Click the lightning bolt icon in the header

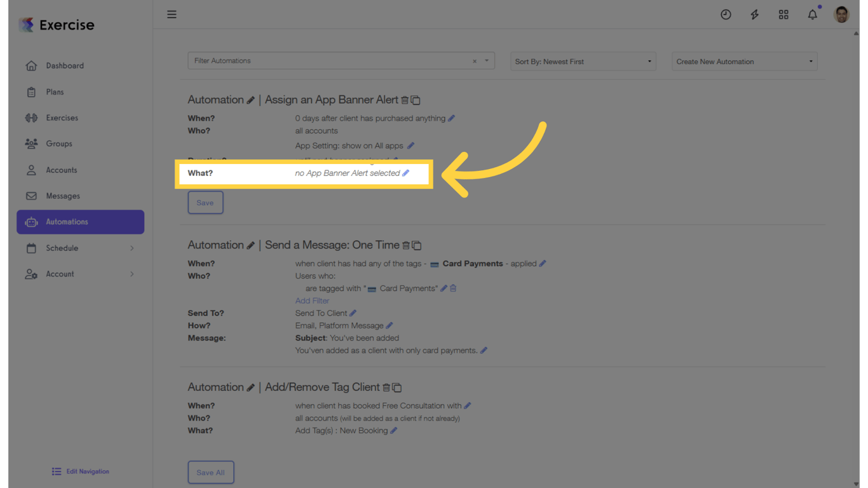point(754,14)
